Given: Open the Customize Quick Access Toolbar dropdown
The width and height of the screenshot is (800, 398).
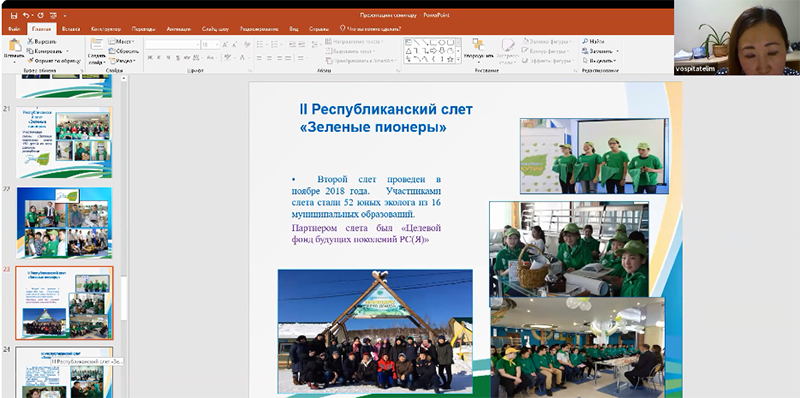Looking at the screenshot, I should pos(65,16).
